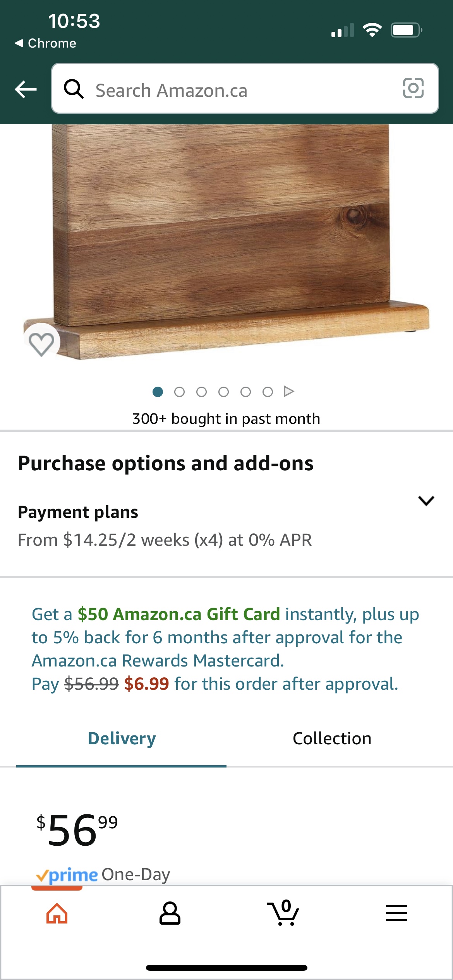
Task: Open the $50 Amazon.ca Gift Card offer
Action: coord(179,614)
